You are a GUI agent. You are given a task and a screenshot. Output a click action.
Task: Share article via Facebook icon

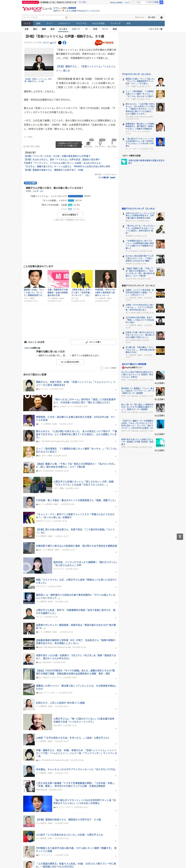64,43
